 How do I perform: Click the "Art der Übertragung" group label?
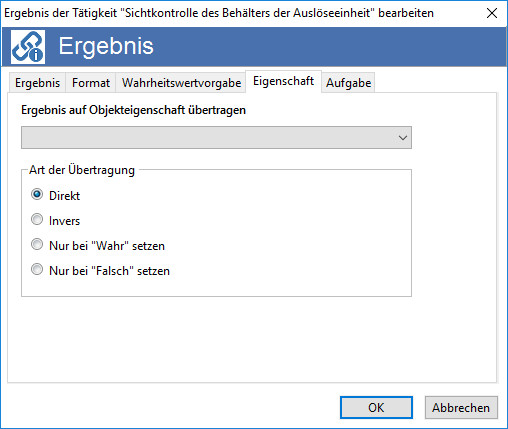pyautogui.click(x=82, y=170)
